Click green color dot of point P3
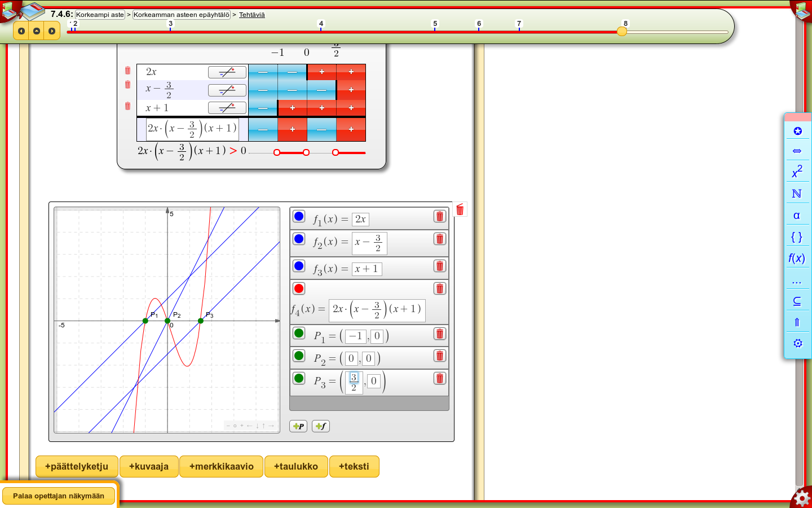Screen dimensions: 812x508 pyautogui.click(x=299, y=378)
